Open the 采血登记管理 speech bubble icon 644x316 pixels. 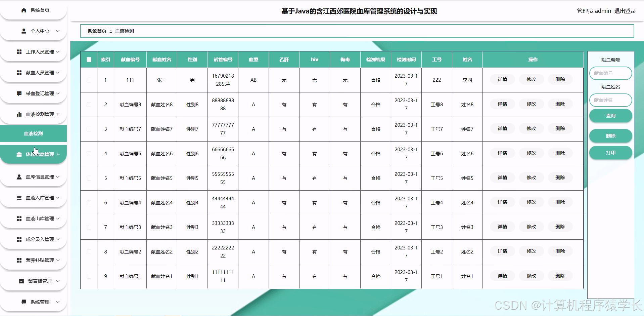(x=19, y=93)
